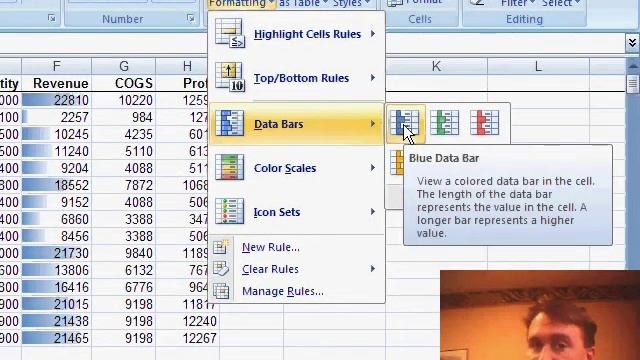The height and width of the screenshot is (360, 640).
Task: Select the Green Data Bar option
Action: (444, 122)
